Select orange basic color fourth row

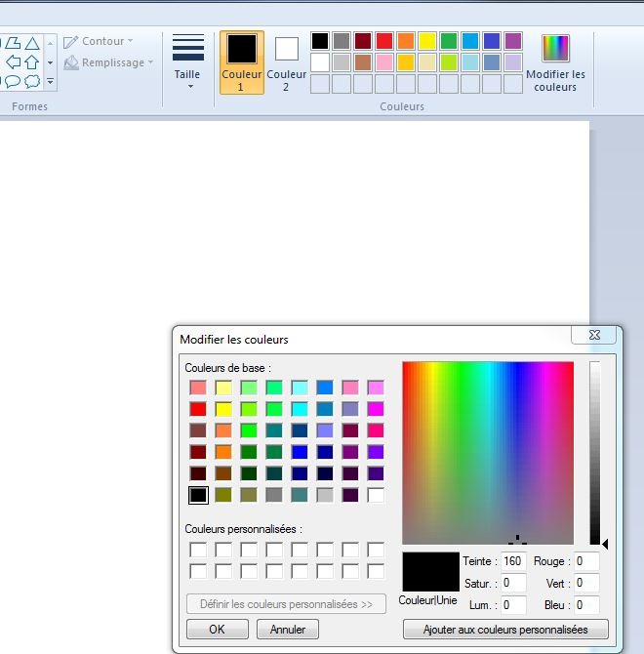(x=223, y=452)
